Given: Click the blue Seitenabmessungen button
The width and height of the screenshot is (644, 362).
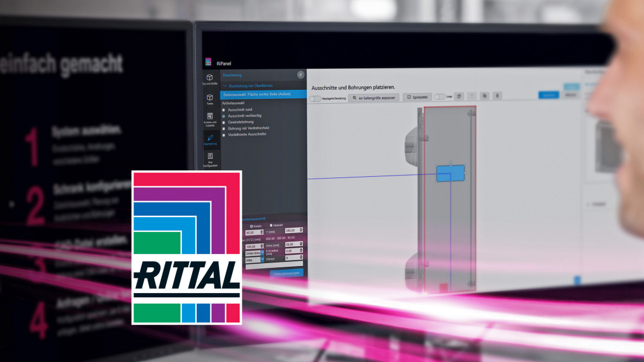Looking at the screenshot, I should (287, 273).
